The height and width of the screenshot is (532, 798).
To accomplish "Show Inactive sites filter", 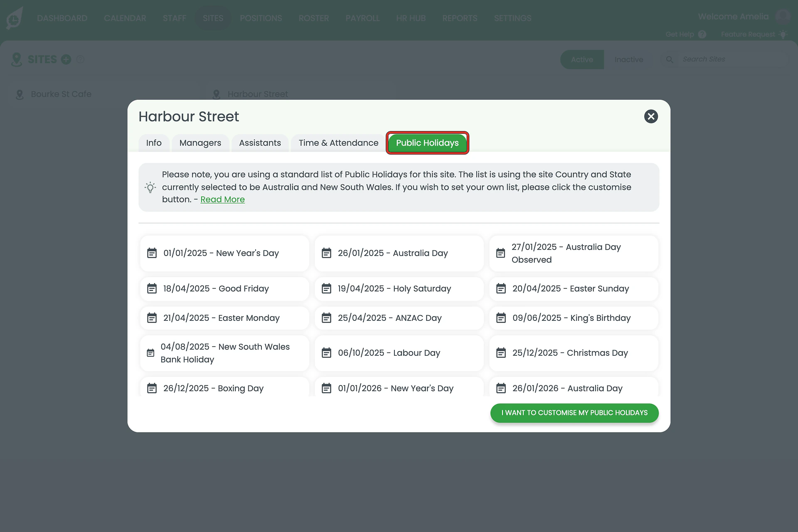I will [629, 59].
